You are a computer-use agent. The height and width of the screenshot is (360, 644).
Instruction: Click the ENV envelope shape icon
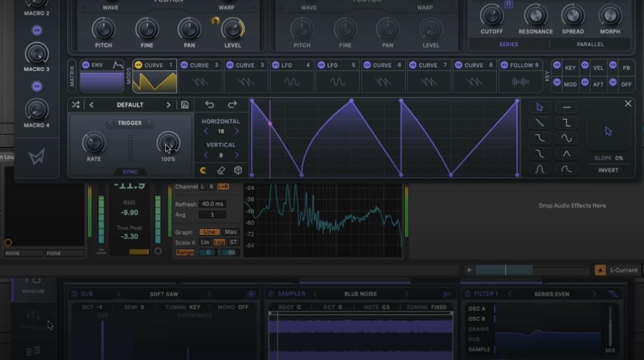pyautogui.click(x=118, y=65)
